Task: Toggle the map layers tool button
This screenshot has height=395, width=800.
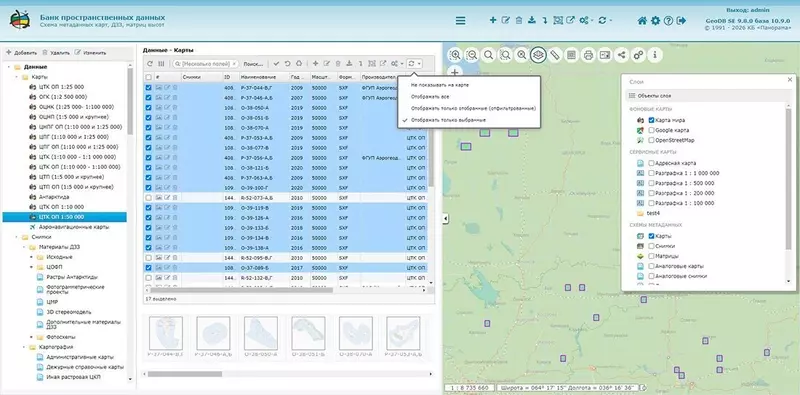Action: (x=538, y=55)
